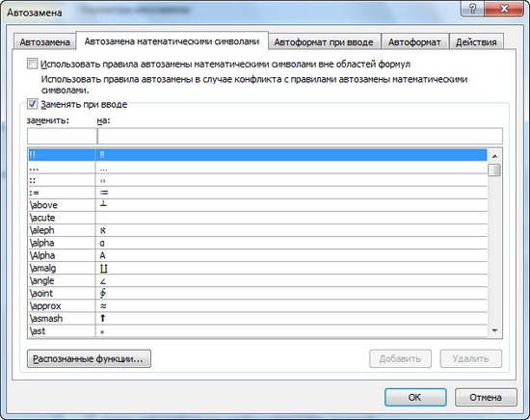Click the list scroll down arrow
This screenshot has height=420, width=530.
tap(494, 330)
